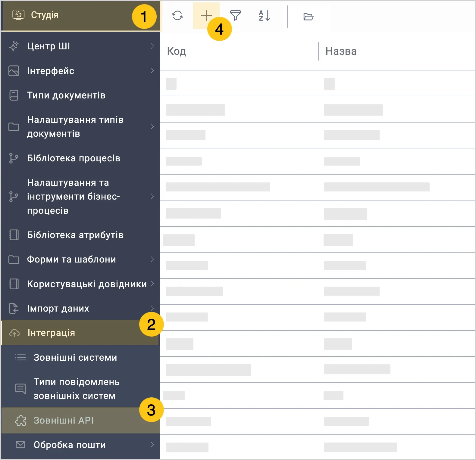This screenshot has width=476, height=460.
Task: Expand the Користувацькі довідники chevron
Action: click(x=152, y=284)
